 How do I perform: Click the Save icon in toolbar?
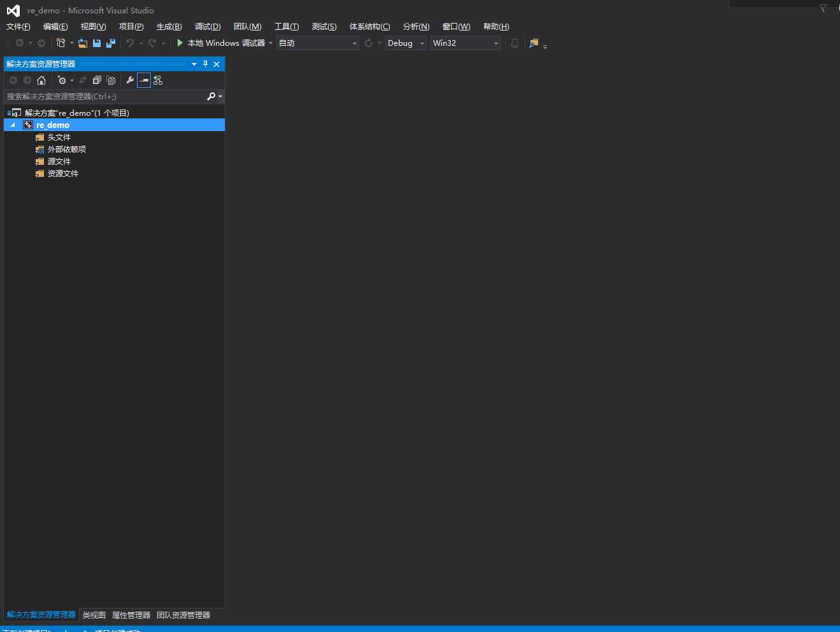point(97,43)
